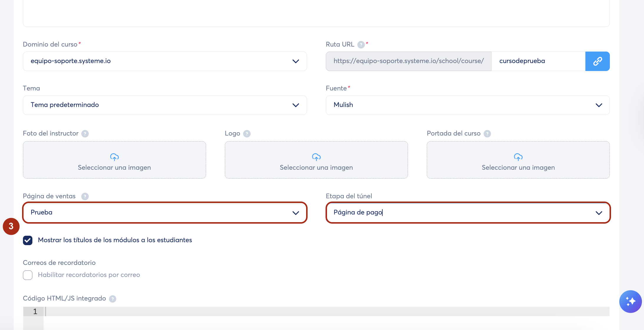This screenshot has width=644, height=330.
Task: Expand the Tema predeterminado dropdown
Action: coord(165,105)
